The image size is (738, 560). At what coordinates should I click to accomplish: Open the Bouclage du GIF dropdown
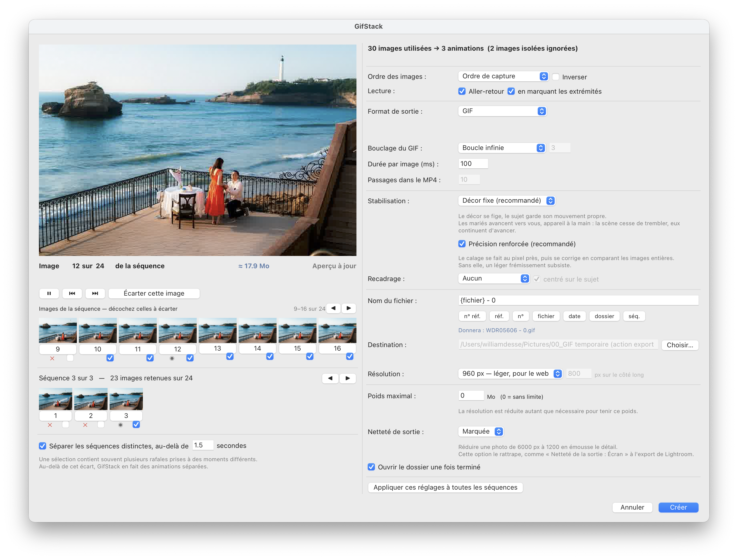pyautogui.click(x=502, y=148)
